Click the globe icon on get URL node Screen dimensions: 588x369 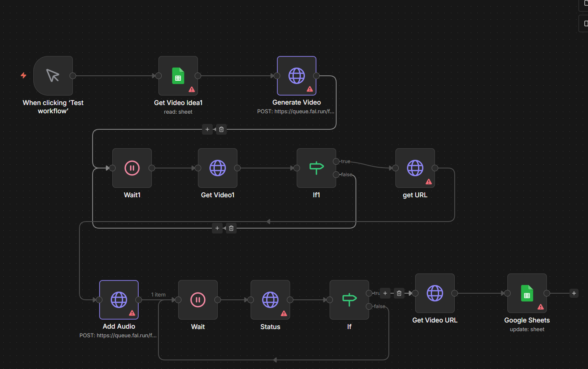pos(415,168)
